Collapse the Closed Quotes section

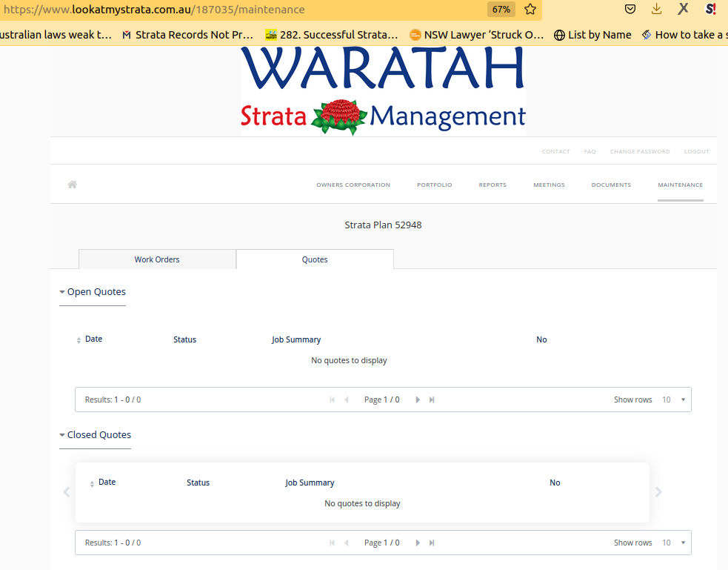[96, 435]
